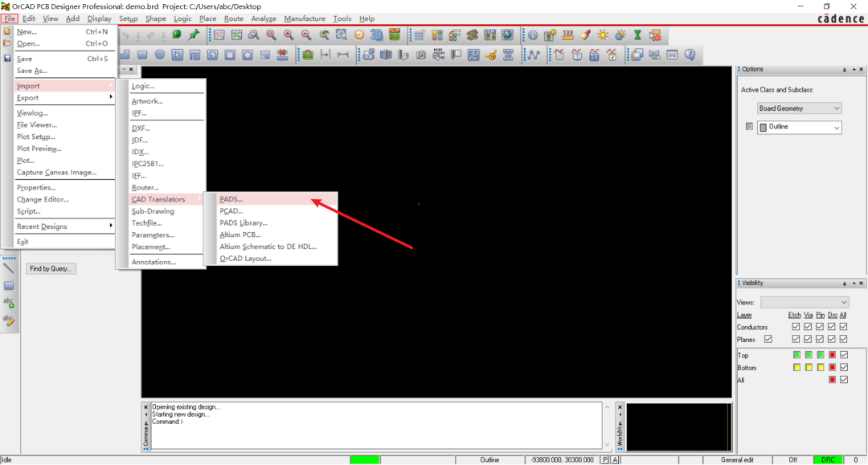The width and height of the screenshot is (868, 465).
Task: Click the P button in status bar
Action: pos(605,460)
